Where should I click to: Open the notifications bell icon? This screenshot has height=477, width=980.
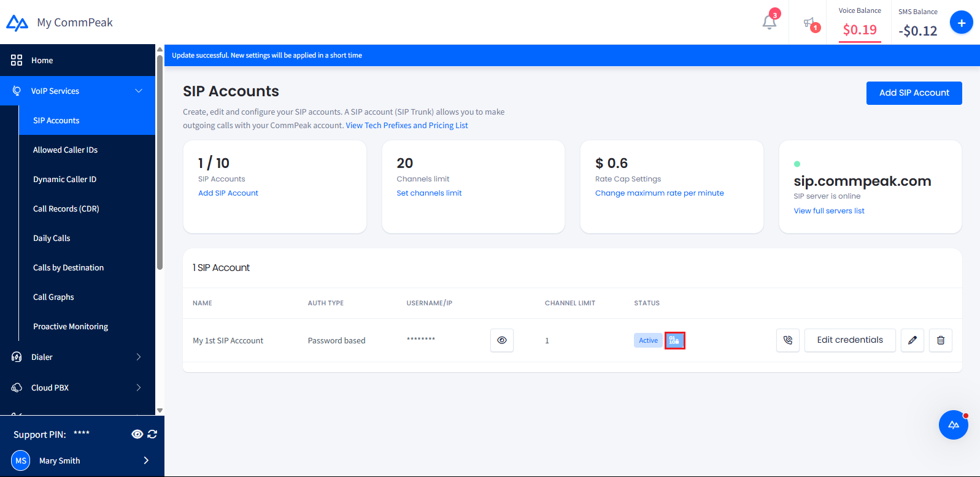pyautogui.click(x=769, y=22)
